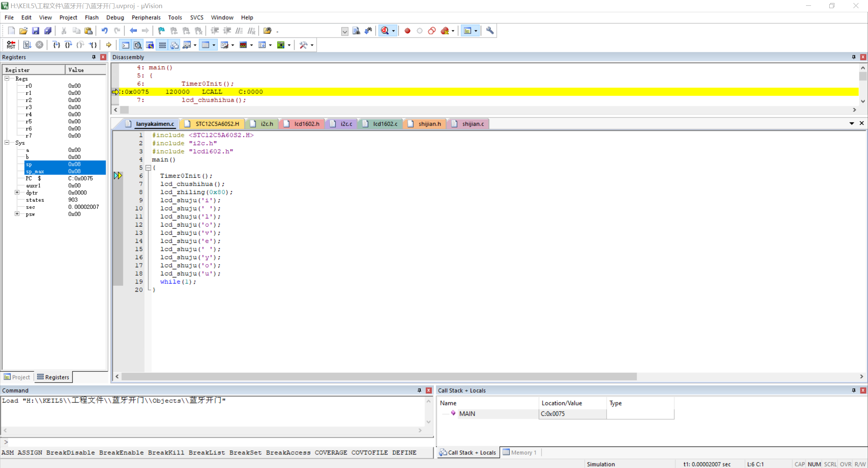Navigate backwards with the blue left arrow

133,31
